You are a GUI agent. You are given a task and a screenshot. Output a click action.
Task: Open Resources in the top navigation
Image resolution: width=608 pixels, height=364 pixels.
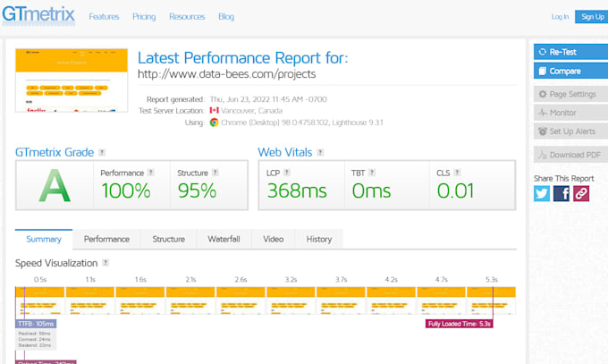click(187, 17)
